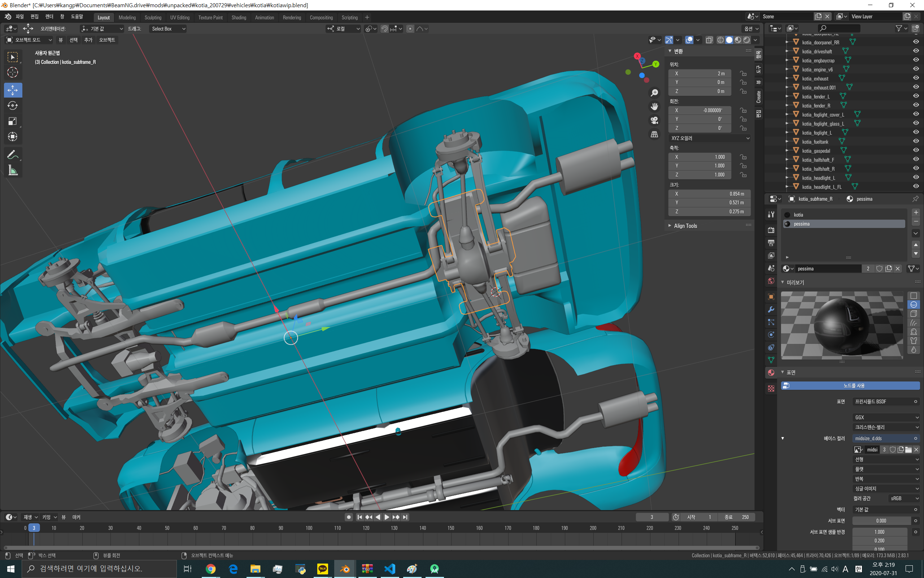Adjust the Subsurface 0.000 slider
Image resolution: width=924 pixels, height=578 pixels.
tap(881, 521)
